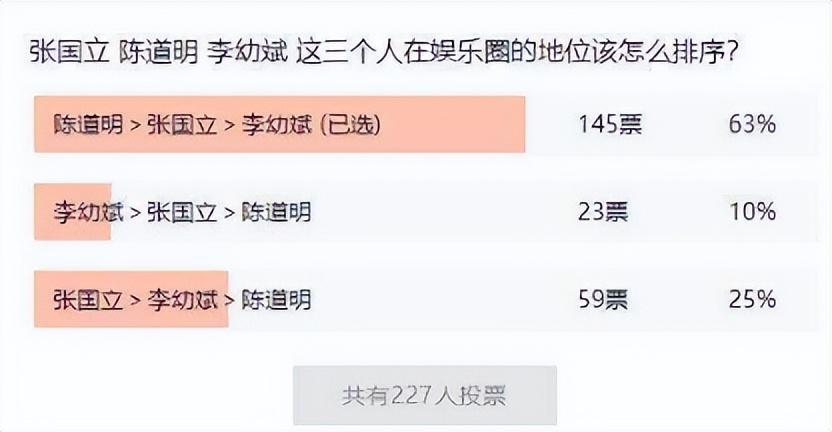This screenshot has height=432, width=832.
Task: Click 陈道明 at end of second option
Action: 276,212
